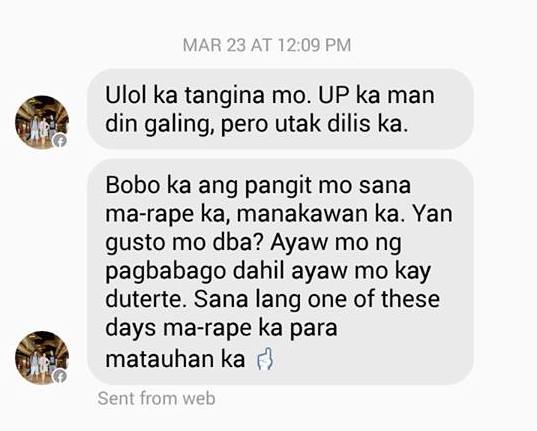Viewport: 537px width, 431px height.
Task: Select the long second message bubble
Action: (280, 272)
